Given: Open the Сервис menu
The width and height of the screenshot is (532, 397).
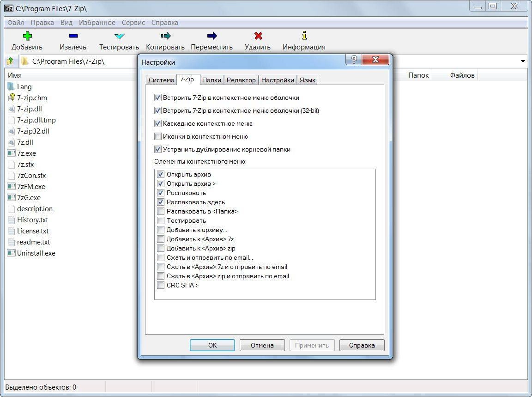Looking at the screenshot, I should [133, 22].
